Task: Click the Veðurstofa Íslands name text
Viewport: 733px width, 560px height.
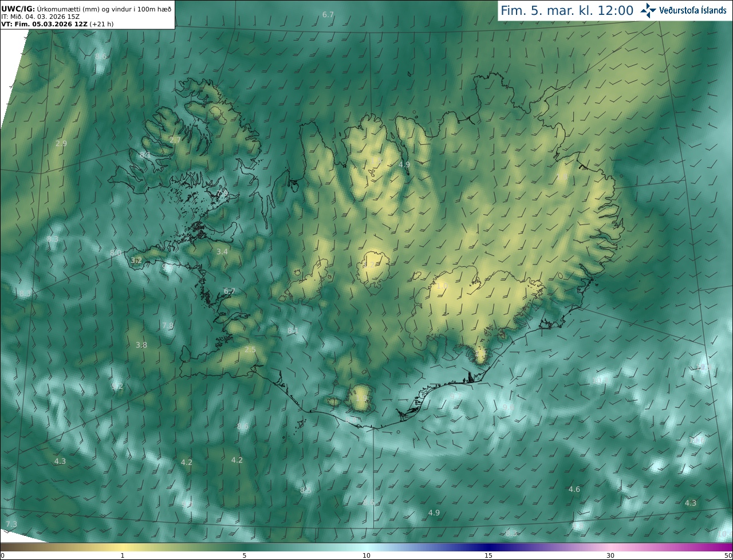Action: click(x=692, y=10)
